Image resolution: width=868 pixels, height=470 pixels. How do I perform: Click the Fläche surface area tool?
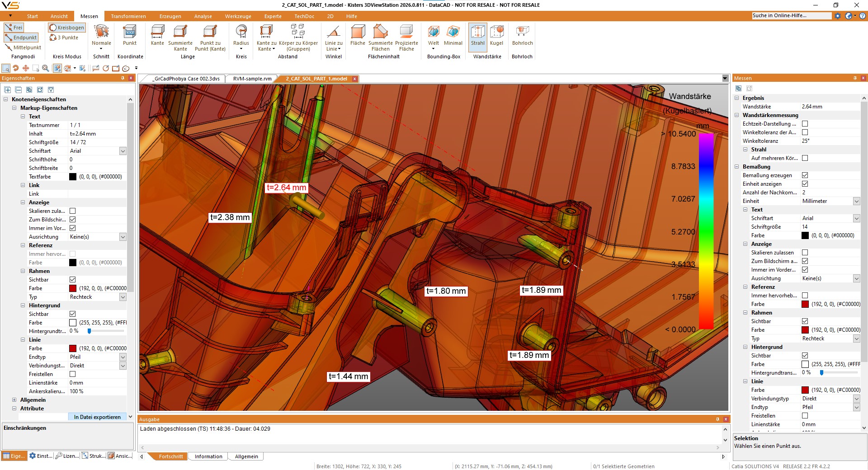click(x=358, y=37)
